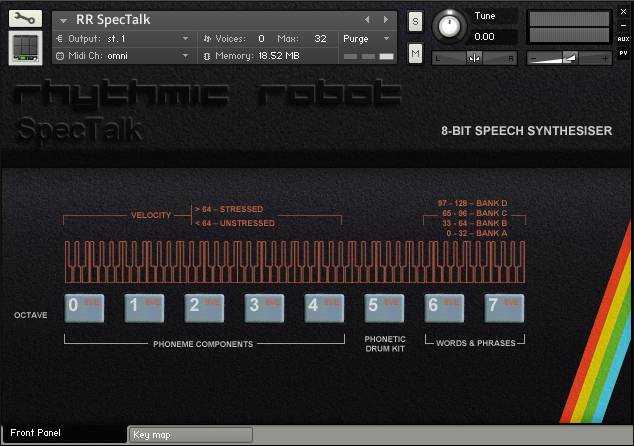Click the memory icon beside Memory label
The image size is (634, 446).
click(207, 56)
